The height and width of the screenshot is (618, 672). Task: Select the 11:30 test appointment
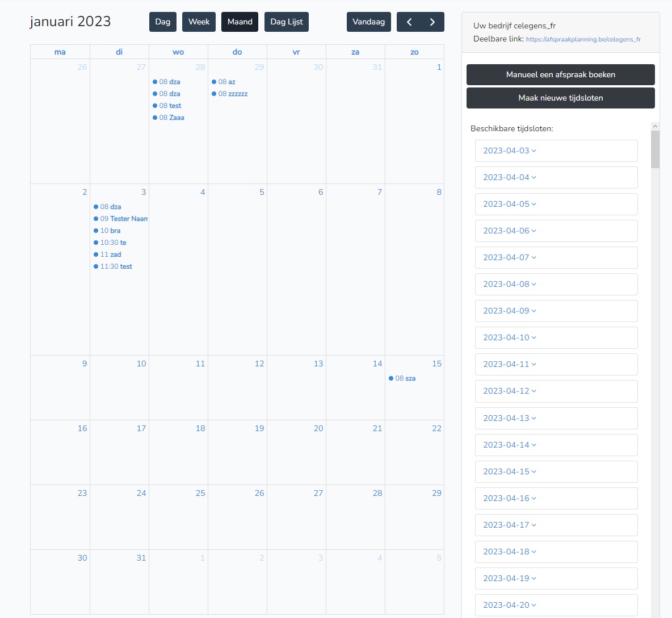[x=116, y=266]
